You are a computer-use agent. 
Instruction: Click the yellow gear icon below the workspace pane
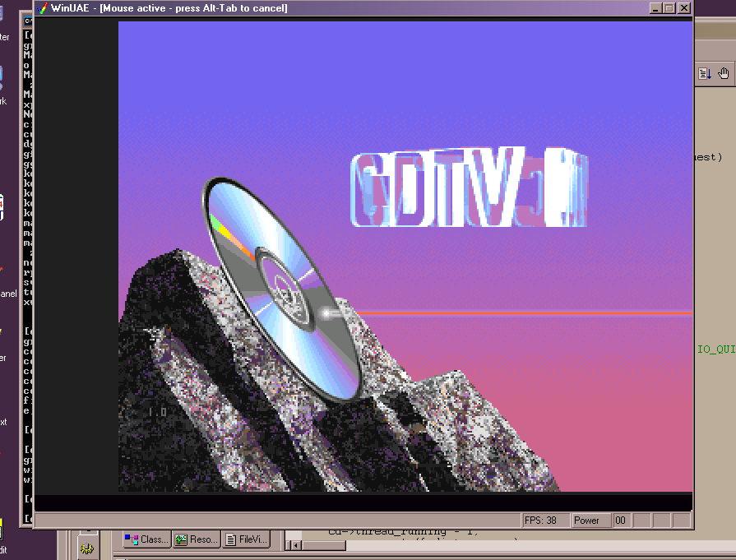coord(87,548)
